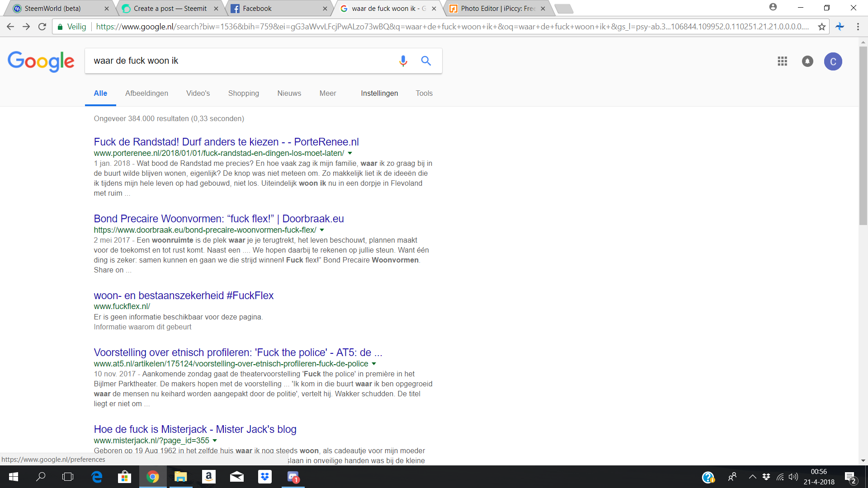Viewport: 868px width, 488px height.
Task: Open the Fuck de Randstad PorteRenee.nl result
Action: point(226,142)
